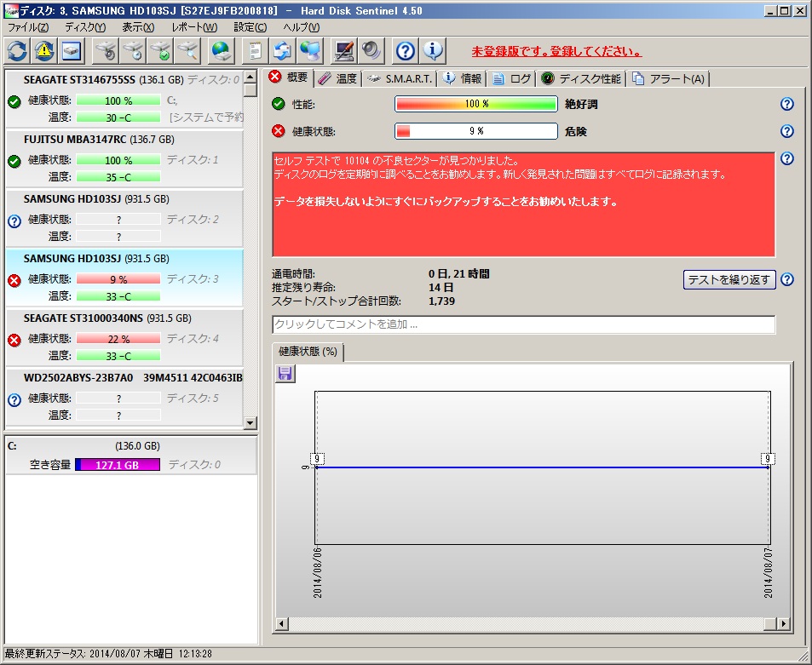
Task: Click the info speech-bubble icon in toolbar
Action: point(433,51)
